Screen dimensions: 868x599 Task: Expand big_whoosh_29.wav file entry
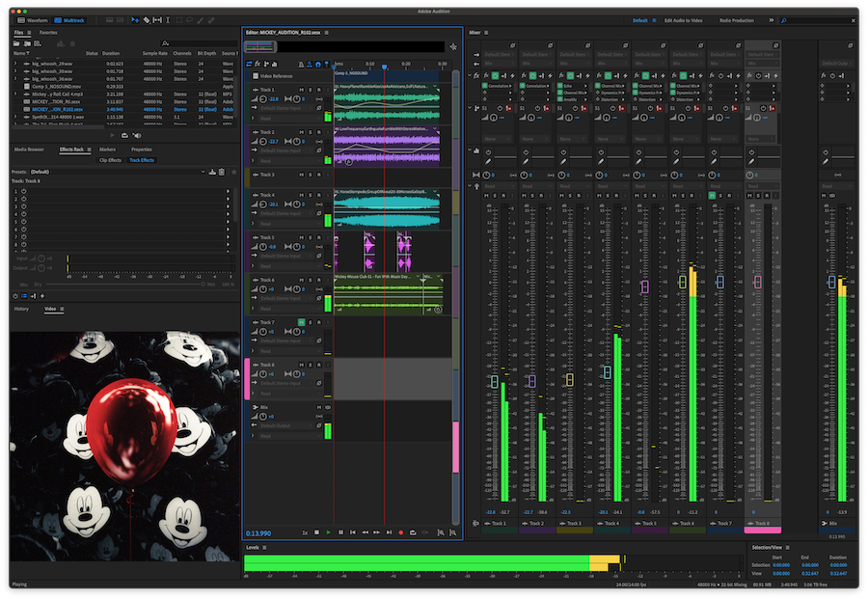[15, 64]
